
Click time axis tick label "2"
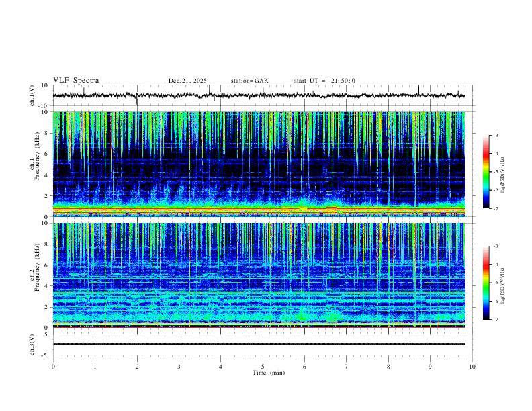[137, 367]
